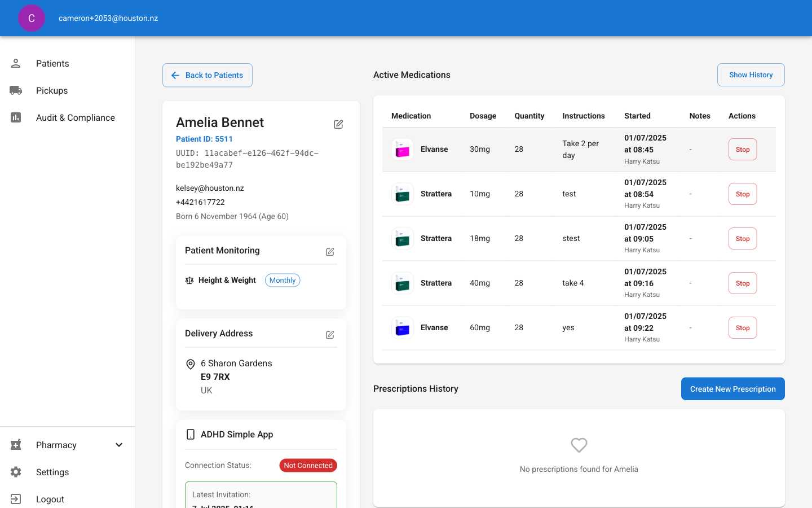Viewport: 812px width, 508px height.
Task: Click the Strattera 18mg medication thumbnail
Action: click(x=403, y=239)
